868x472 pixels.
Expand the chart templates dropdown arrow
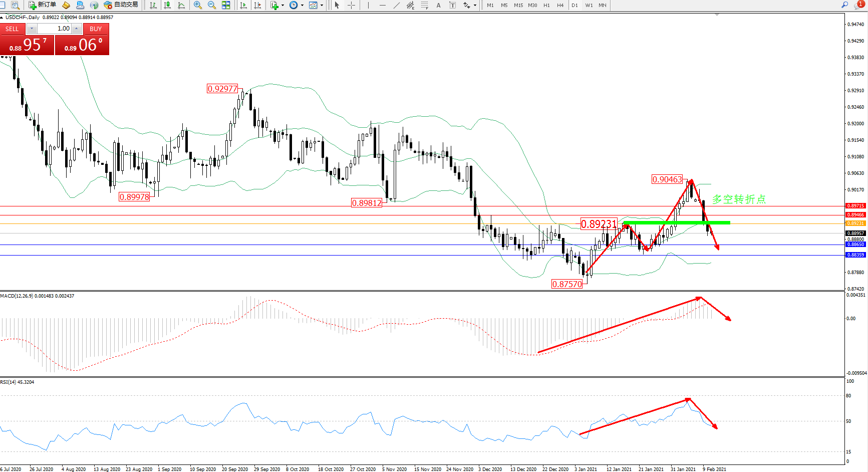pyautogui.click(x=322, y=5)
